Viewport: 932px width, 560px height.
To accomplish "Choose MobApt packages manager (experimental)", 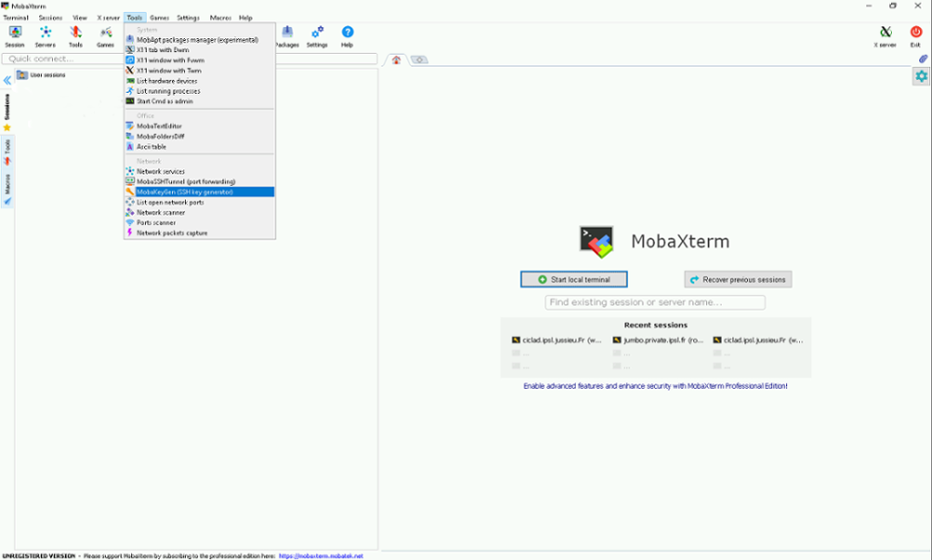I will [200, 40].
